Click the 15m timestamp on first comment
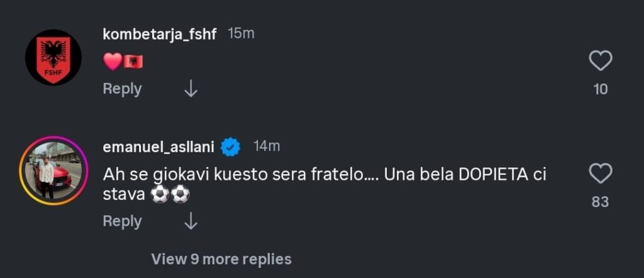 tap(241, 34)
